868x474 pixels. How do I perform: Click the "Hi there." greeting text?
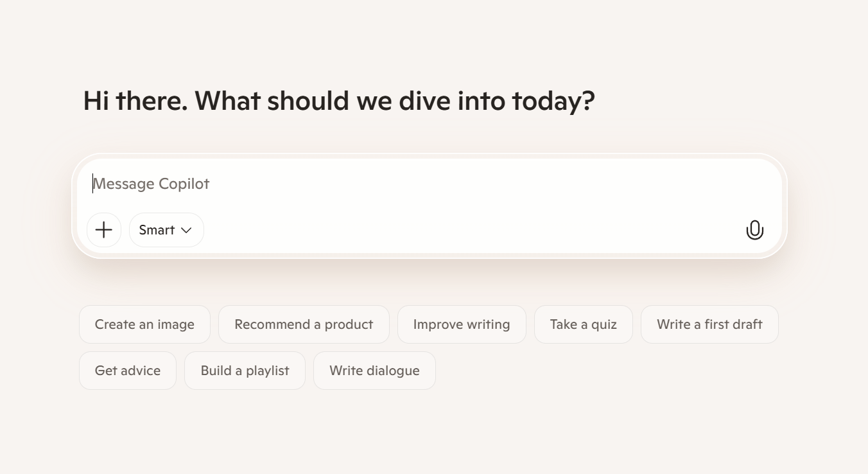click(135, 101)
